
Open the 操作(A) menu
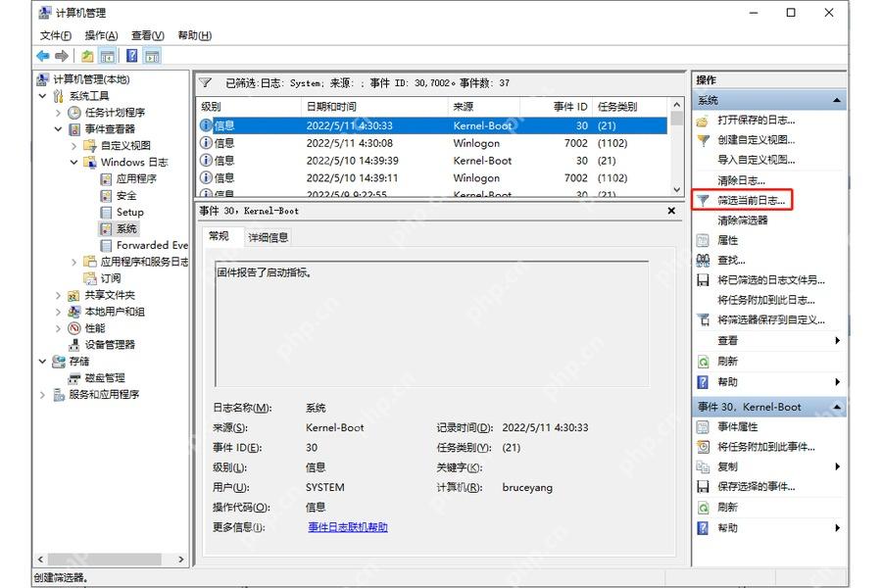[101, 35]
